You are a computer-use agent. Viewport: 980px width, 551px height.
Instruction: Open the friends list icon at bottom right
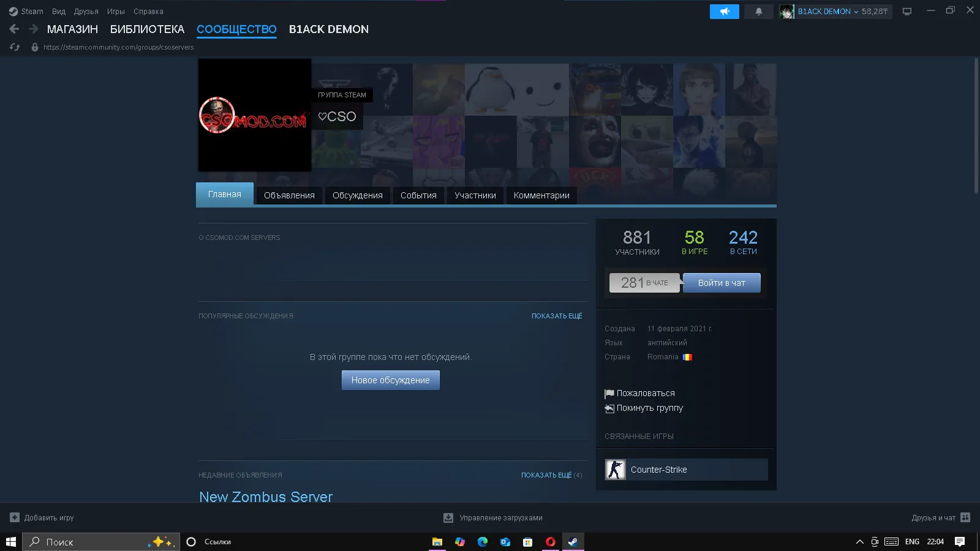click(x=965, y=517)
